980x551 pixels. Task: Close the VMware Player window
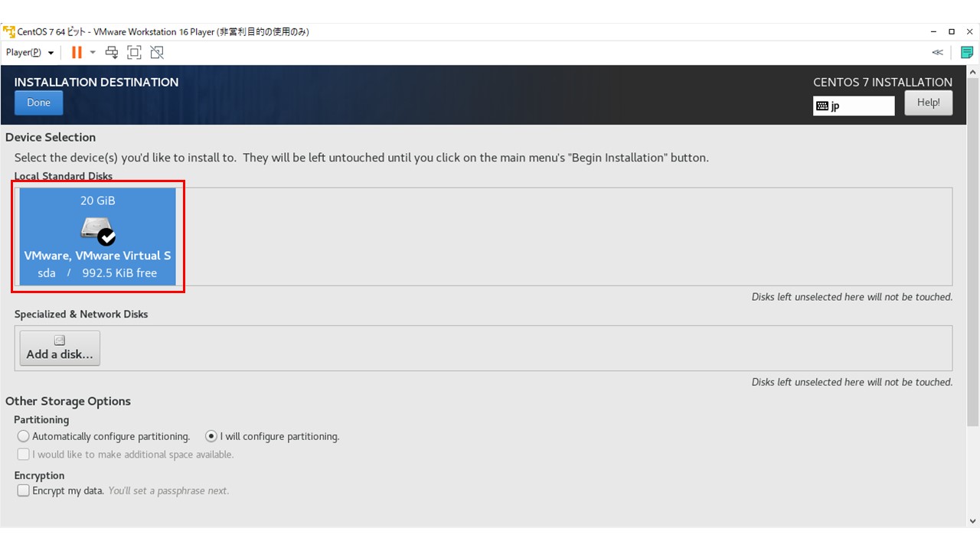969,31
